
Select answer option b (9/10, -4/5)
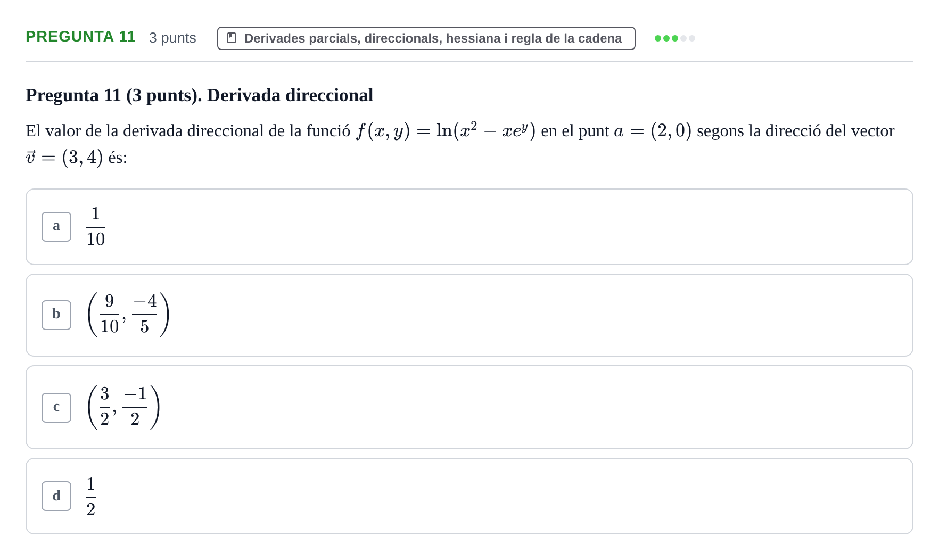click(x=469, y=315)
